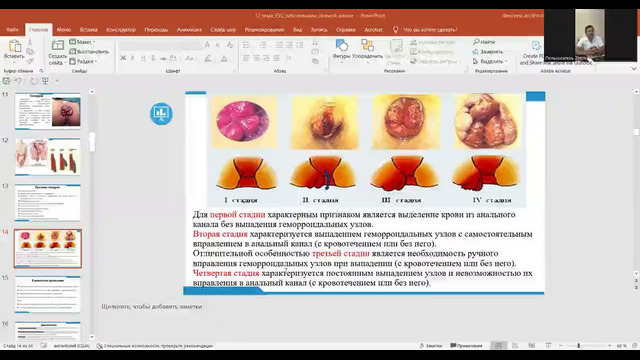Screen dimensions: 640x360
Task: Click the lightbulb Tell me icon
Action: [x=395, y=29]
